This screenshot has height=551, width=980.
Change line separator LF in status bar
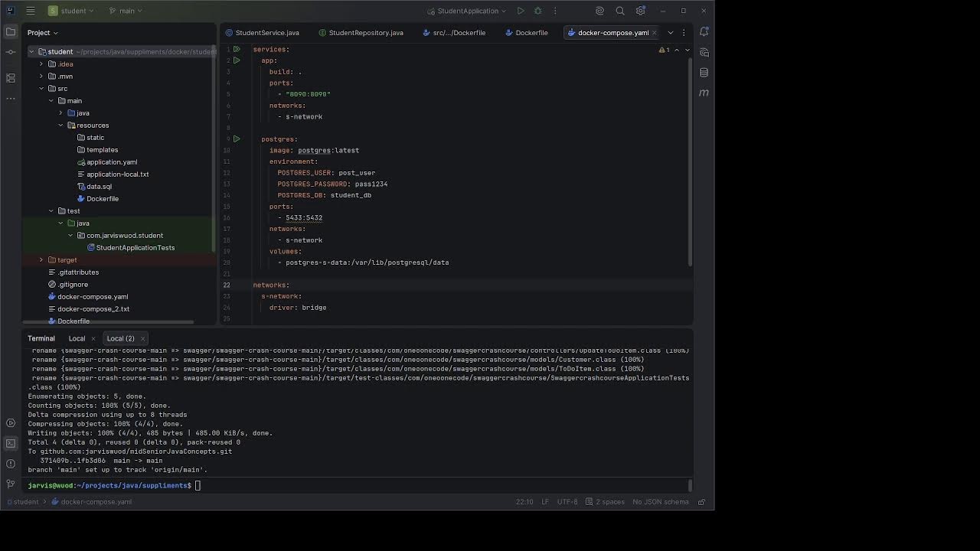click(x=545, y=502)
